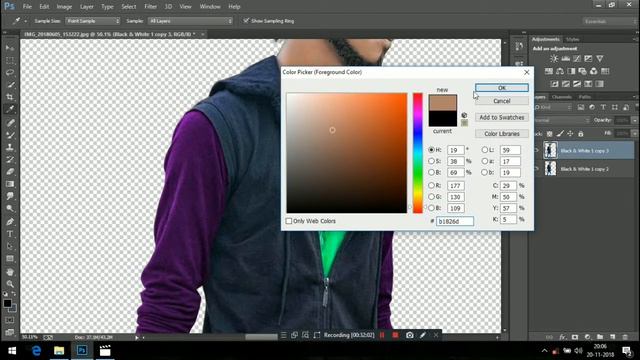Open the Image menu
Screen dimensions: 640x360
(64, 7)
